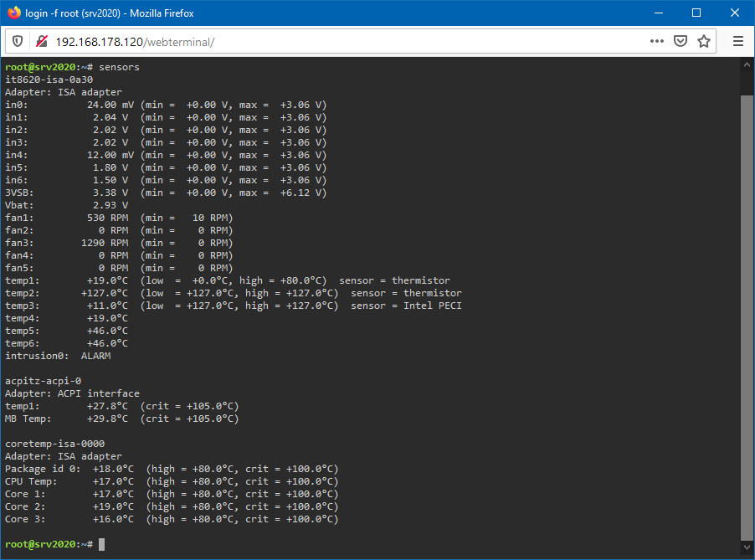Click the 'Package id 0:' label

point(43,469)
